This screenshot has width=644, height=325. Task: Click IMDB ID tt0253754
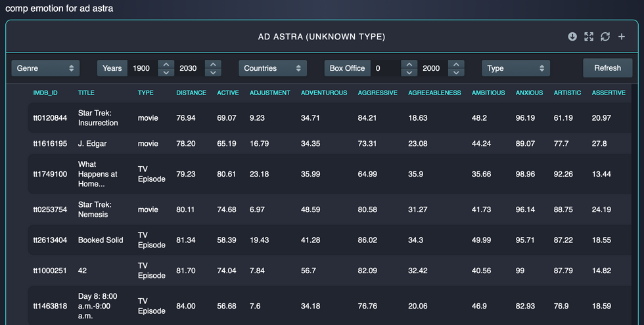pos(50,209)
